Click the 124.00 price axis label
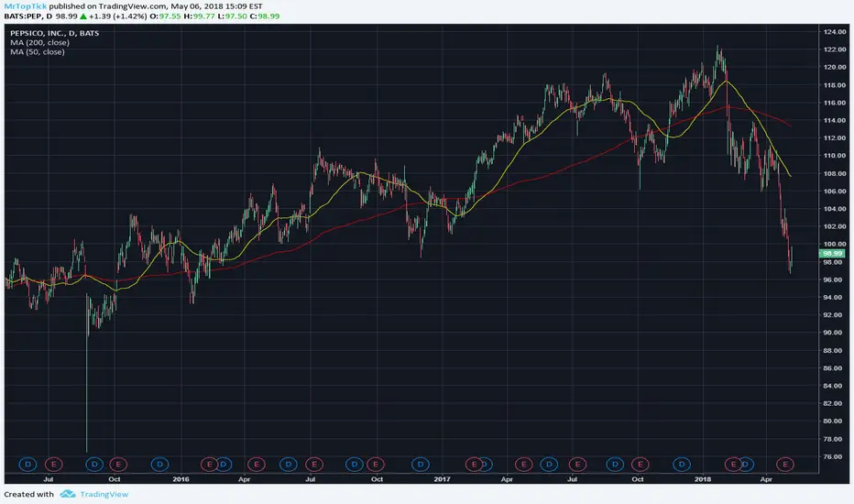Image resolution: width=854 pixels, height=504 pixels. tap(835, 32)
